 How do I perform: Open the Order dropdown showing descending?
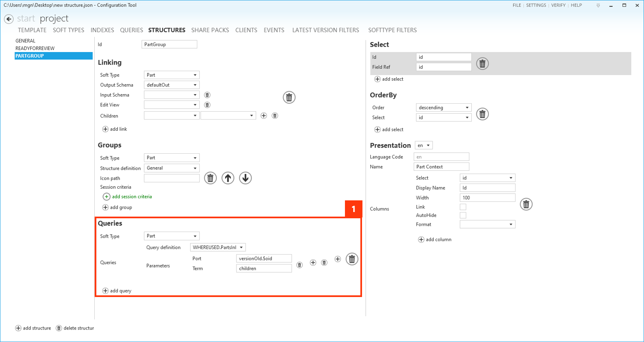coord(443,107)
